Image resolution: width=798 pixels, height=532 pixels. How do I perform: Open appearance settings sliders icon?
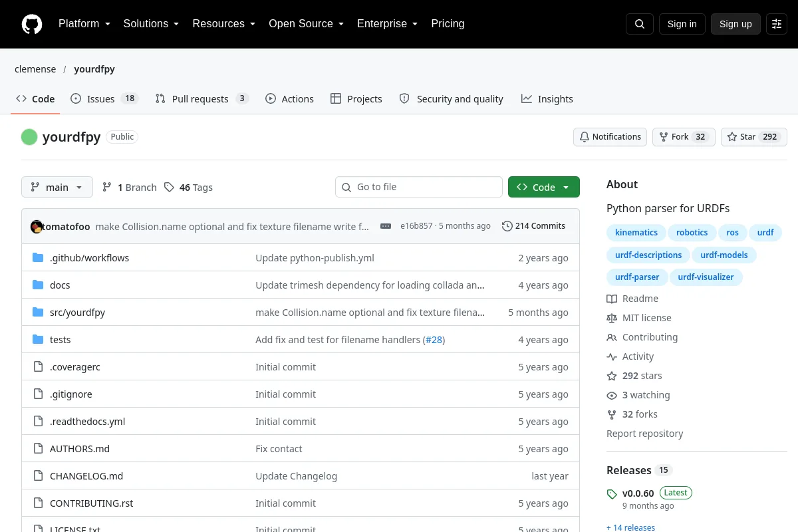pos(777,24)
